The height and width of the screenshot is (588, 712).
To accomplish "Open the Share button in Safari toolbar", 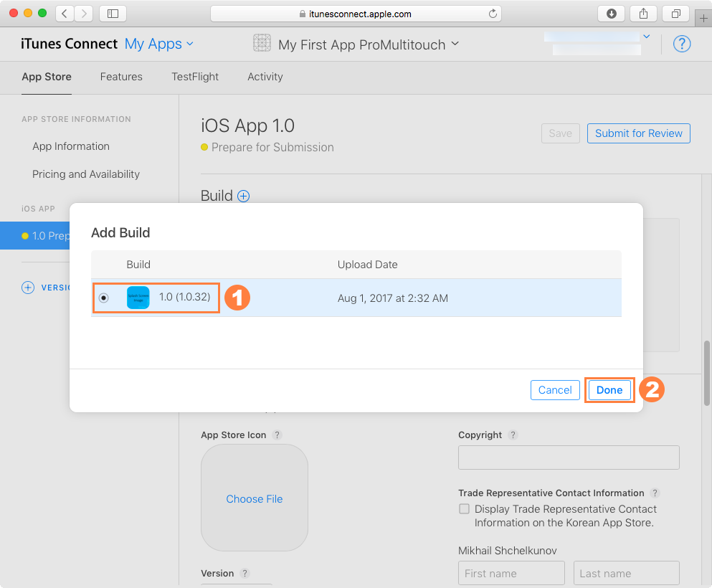I will pos(643,14).
